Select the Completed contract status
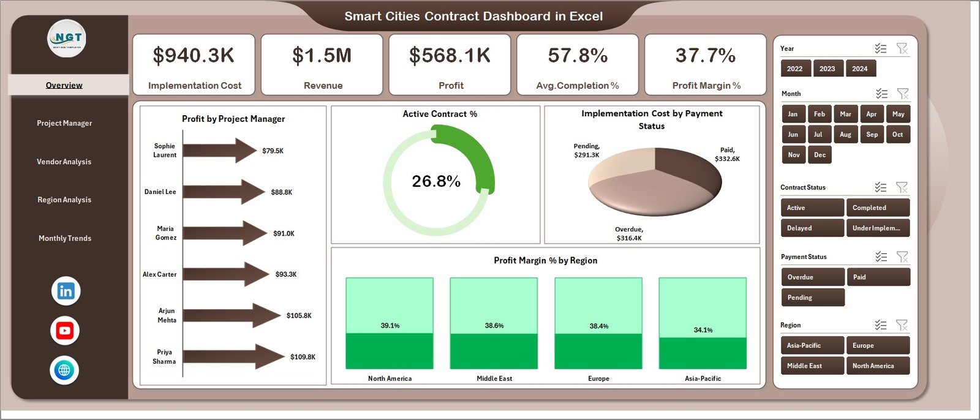980x420 pixels. coord(877,208)
